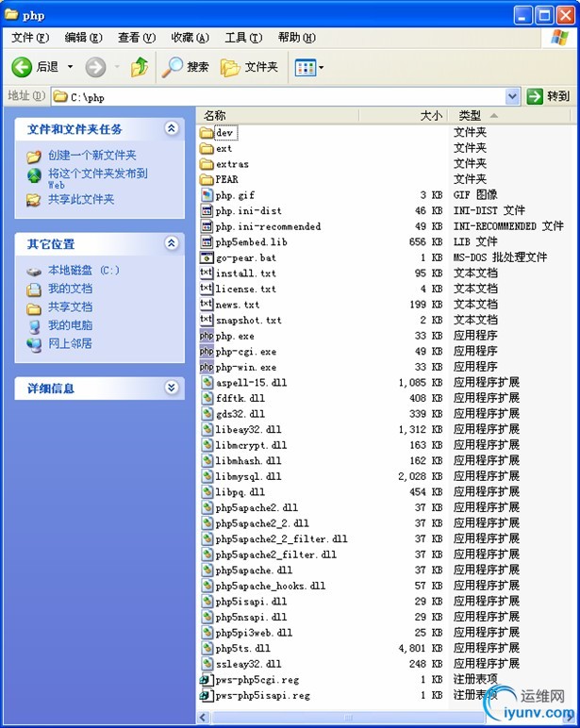Viewport: 580px width, 728px height.
Task: Select the PEAR folder icon
Action: click(207, 180)
